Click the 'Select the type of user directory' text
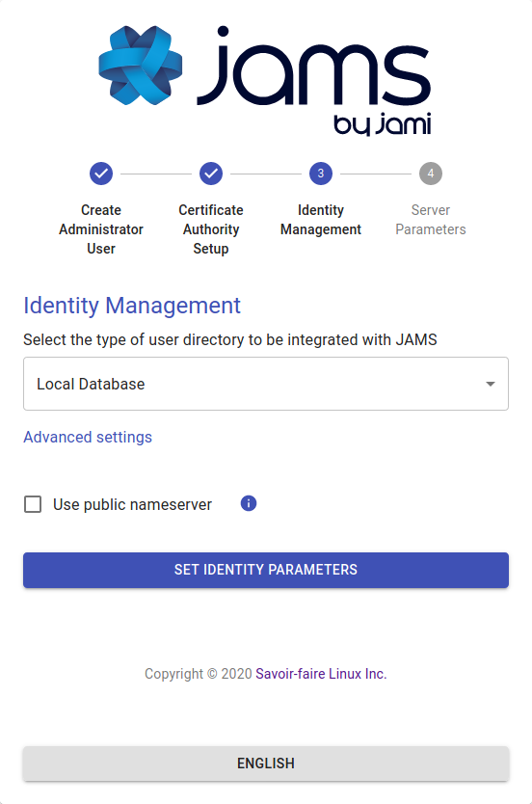Image resolution: width=532 pixels, height=804 pixels. pyautogui.click(x=230, y=339)
